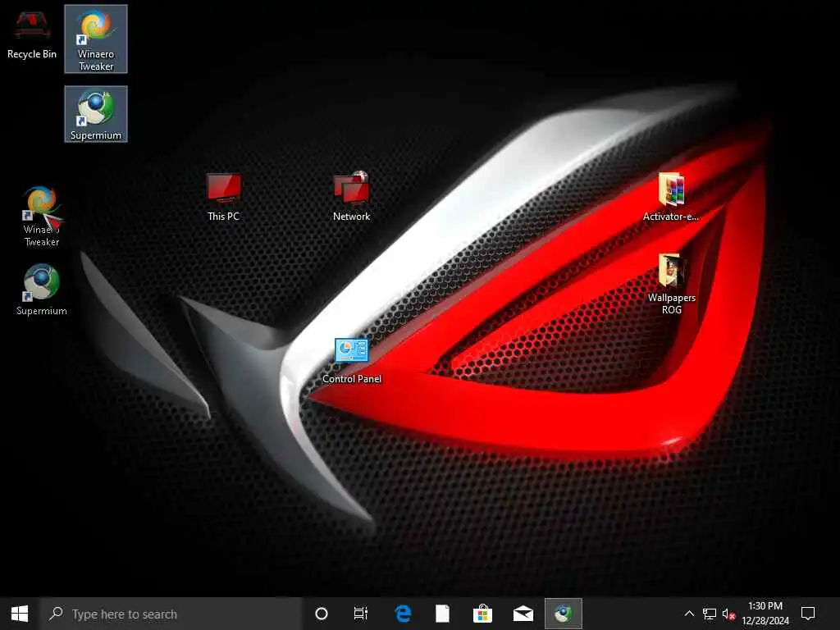The width and height of the screenshot is (840, 630).
Task: Select the highlighted Winaero Tweaker shortcut
Action: pos(96,39)
